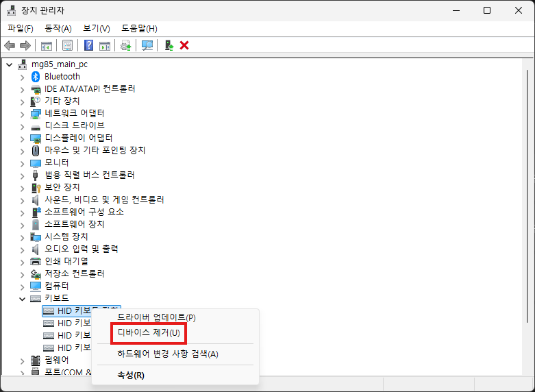Click the speaker icon beside 사운드, 비디오 및 게임 컨트롤러
Image resolution: width=535 pixels, height=392 pixels.
[x=36, y=199]
